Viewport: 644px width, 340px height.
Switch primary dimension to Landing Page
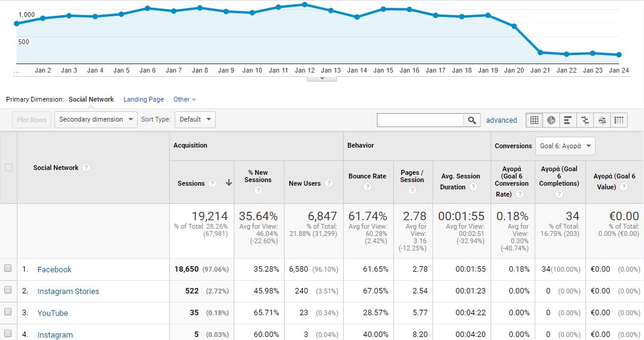[143, 99]
